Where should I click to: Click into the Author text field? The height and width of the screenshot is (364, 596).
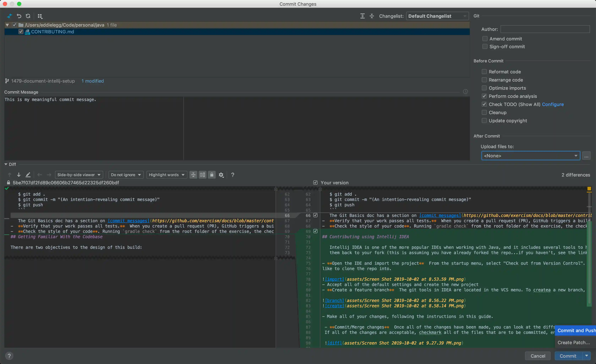click(x=545, y=29)
